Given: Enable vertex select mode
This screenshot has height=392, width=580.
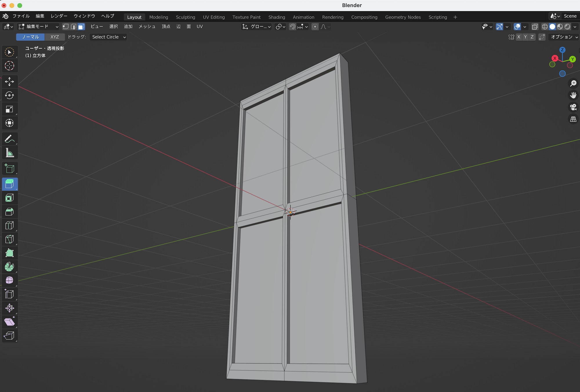Looking at the screenshot, I should click(66, 27).
